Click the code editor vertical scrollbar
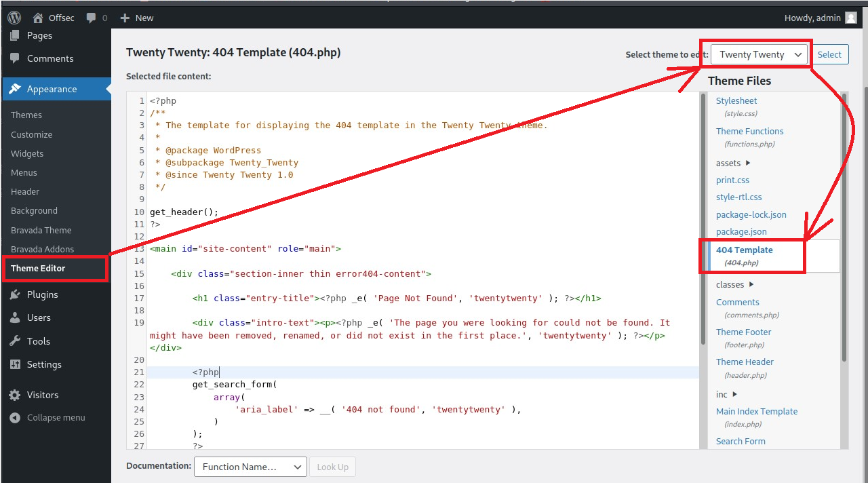 pos(703,220)
